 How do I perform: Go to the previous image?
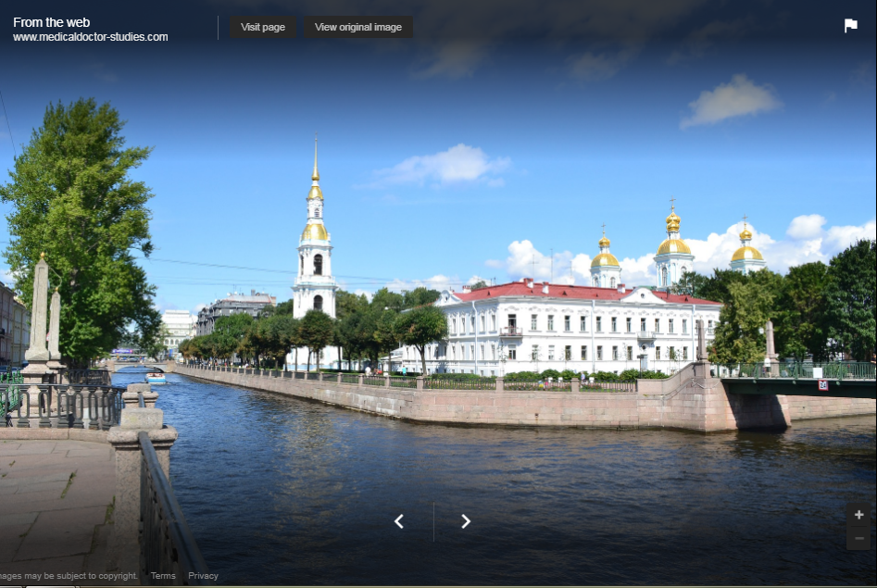click(399, 521)
